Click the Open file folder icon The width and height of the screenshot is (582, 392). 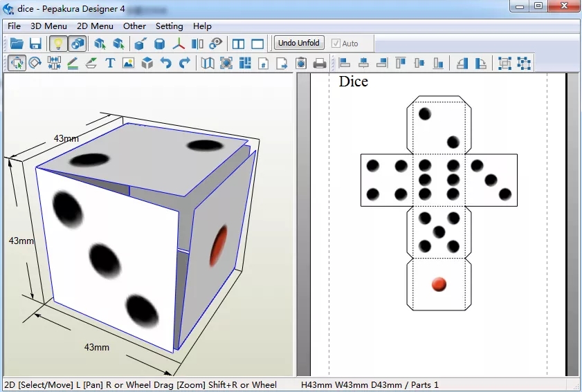click(x=17, y=44)
